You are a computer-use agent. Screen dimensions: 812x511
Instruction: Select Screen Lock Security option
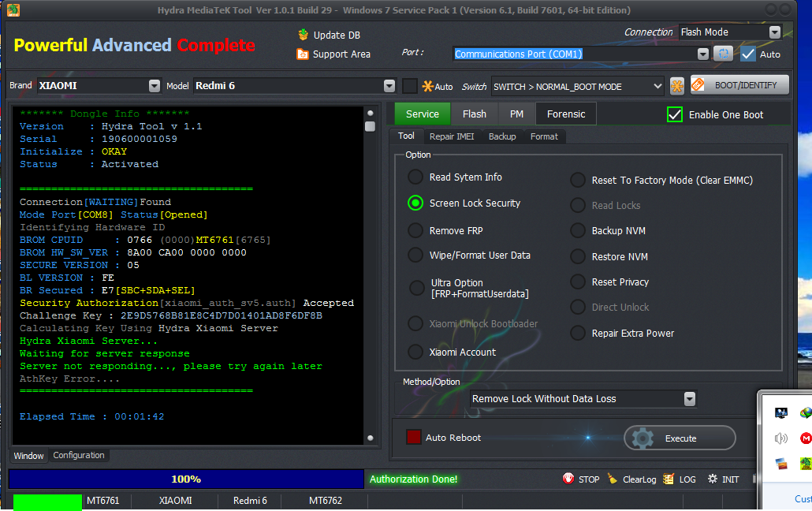point(415,203)
